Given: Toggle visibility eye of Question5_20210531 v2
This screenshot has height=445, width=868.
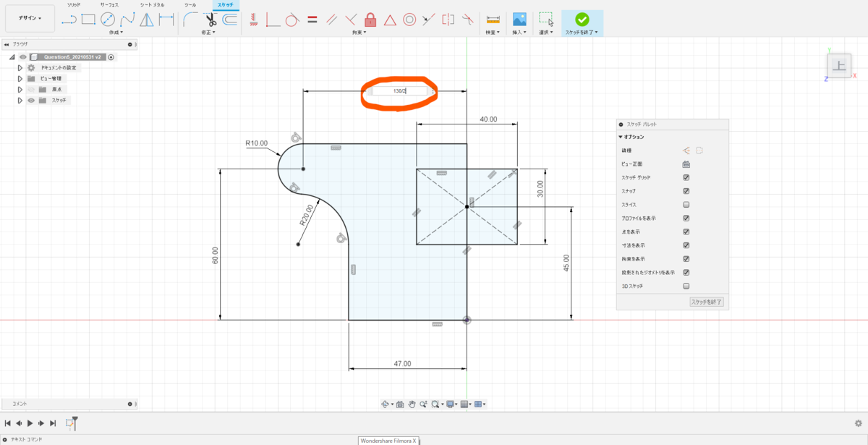Looking at the screenshot, I should tap(23, 56).
